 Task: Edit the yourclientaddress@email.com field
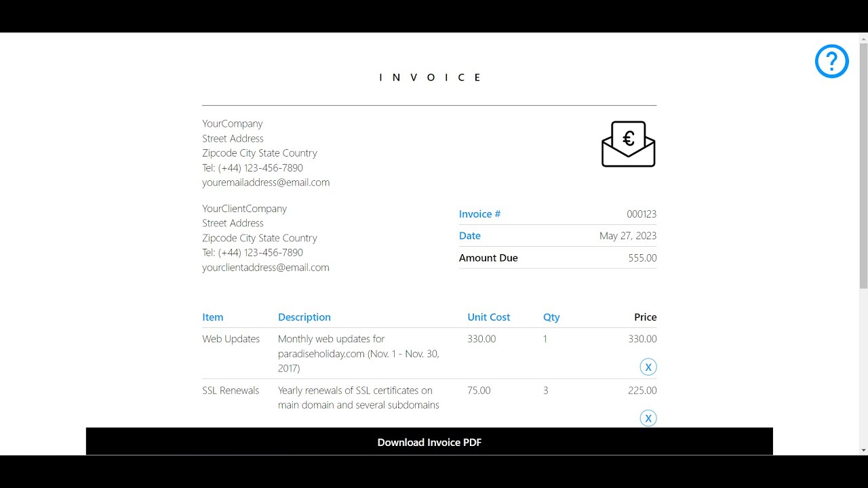pyautogui.click(x=266, y=268)
